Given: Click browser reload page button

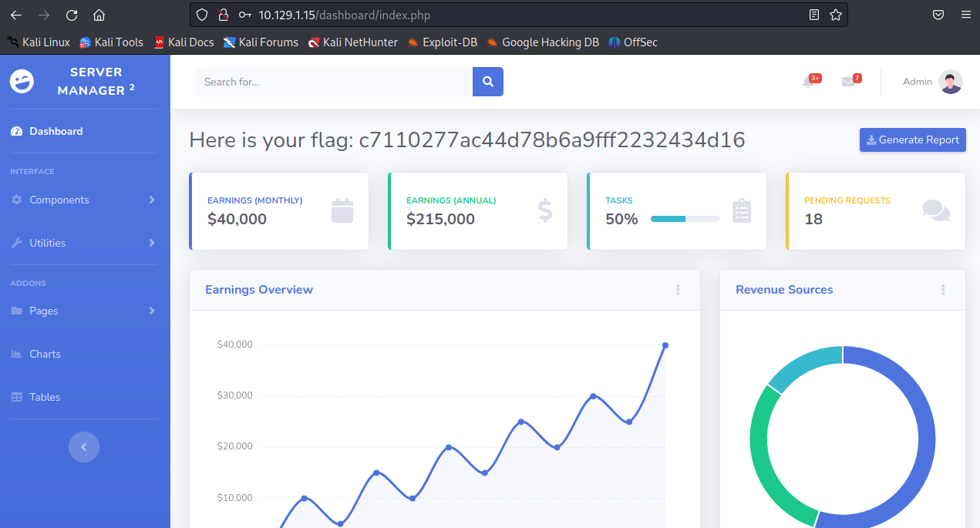Looking at the screenshot, I should [x=72, y=15].
